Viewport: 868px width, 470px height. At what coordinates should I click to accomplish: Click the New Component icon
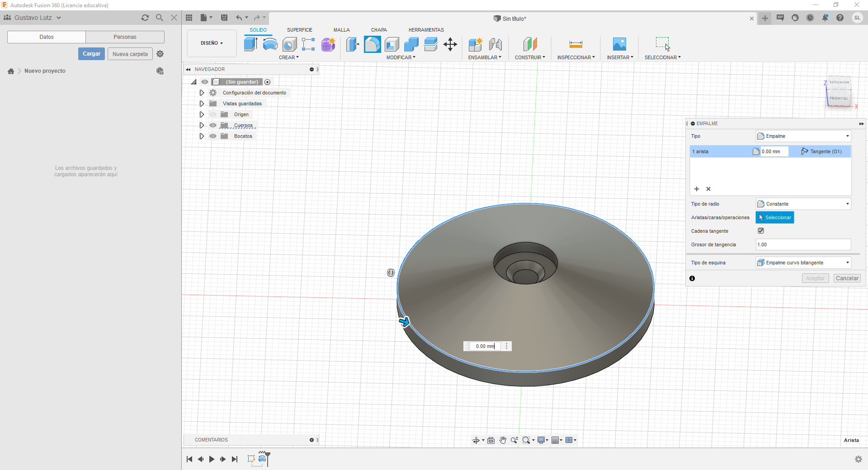[476, 44]
